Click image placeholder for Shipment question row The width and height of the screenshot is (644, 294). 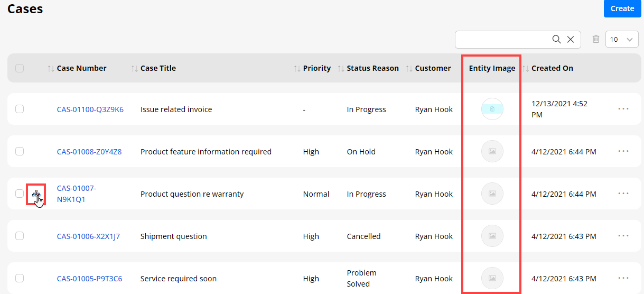pyautogui.click(x=492, y=236)
